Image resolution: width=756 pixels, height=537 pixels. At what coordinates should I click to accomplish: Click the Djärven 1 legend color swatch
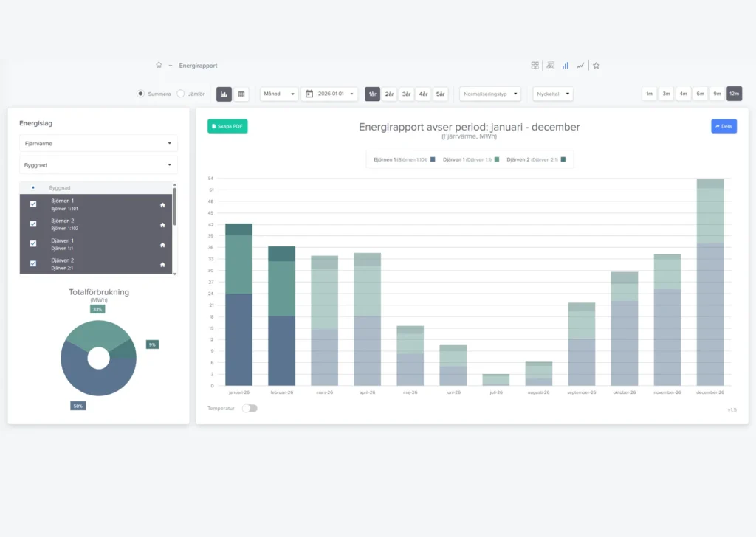(498, 159)
